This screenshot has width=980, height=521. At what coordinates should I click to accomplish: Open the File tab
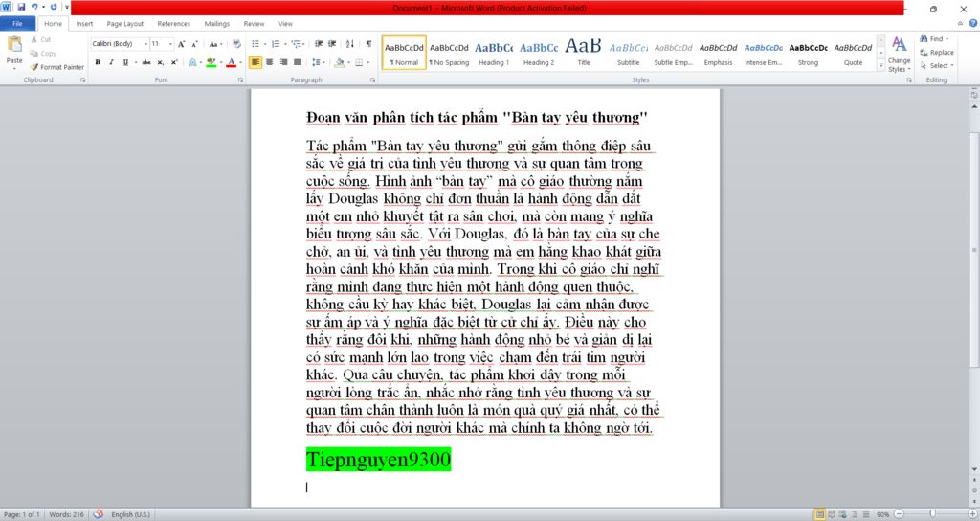coord(17,24)
